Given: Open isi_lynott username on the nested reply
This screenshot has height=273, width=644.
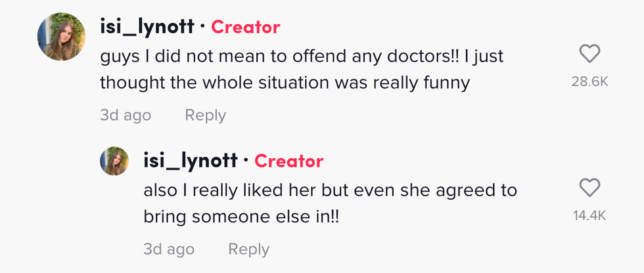Looking at the screenshot, I should [x=190, y=161].
